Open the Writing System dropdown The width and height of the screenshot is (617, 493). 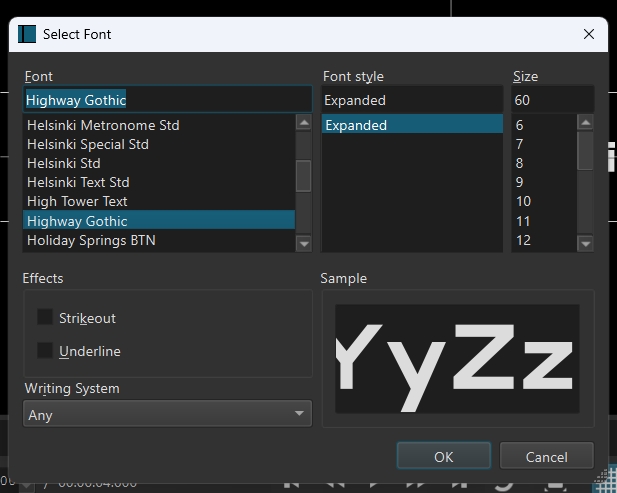[x=167, y=414]
